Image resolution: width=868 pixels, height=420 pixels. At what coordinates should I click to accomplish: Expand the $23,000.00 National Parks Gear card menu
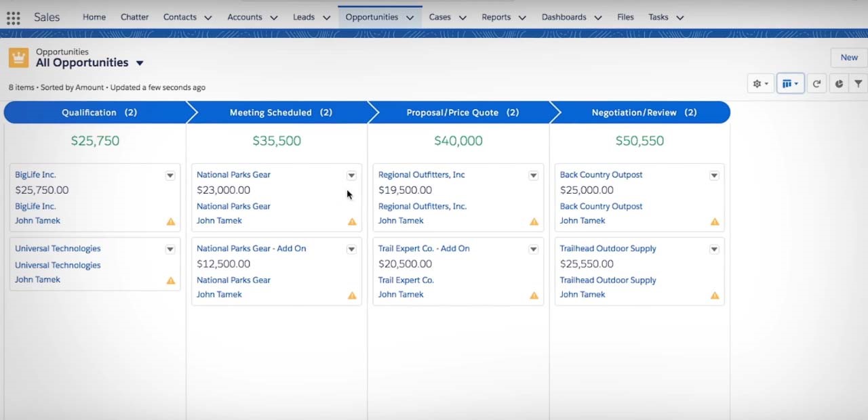(x=351, y=175)
